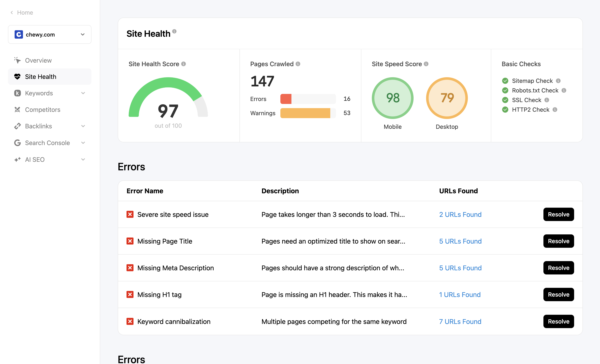Click the green HTTP2 Check checkmark
Screen dimensions: 600x364
tap(505, 110)
